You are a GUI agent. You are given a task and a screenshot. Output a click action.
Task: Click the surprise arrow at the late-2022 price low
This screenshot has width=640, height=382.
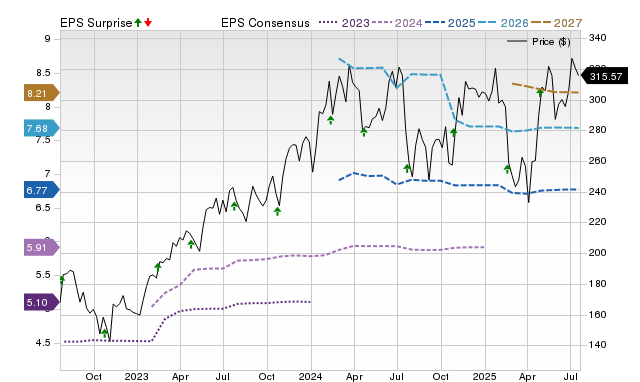click(x=104, y=333)
